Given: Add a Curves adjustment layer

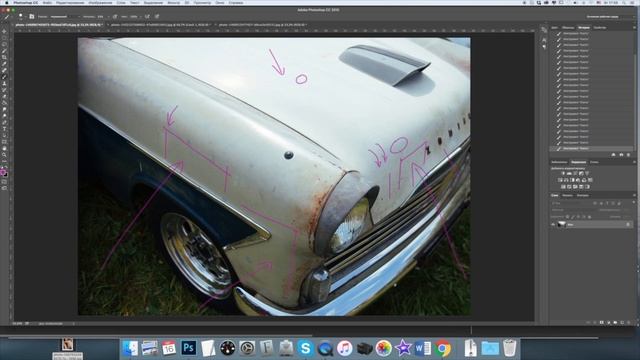Looking at the screenshot, I should 575,173.
